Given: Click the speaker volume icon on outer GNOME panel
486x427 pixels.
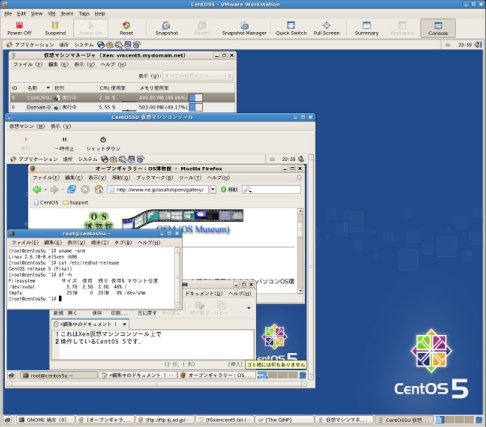Looking at the screenshot, I should point(478,44).
